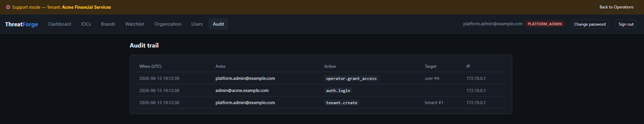Open the ThreatForge logo home link
Viewport: 644px width, 124px height.
tap(22, 24)
